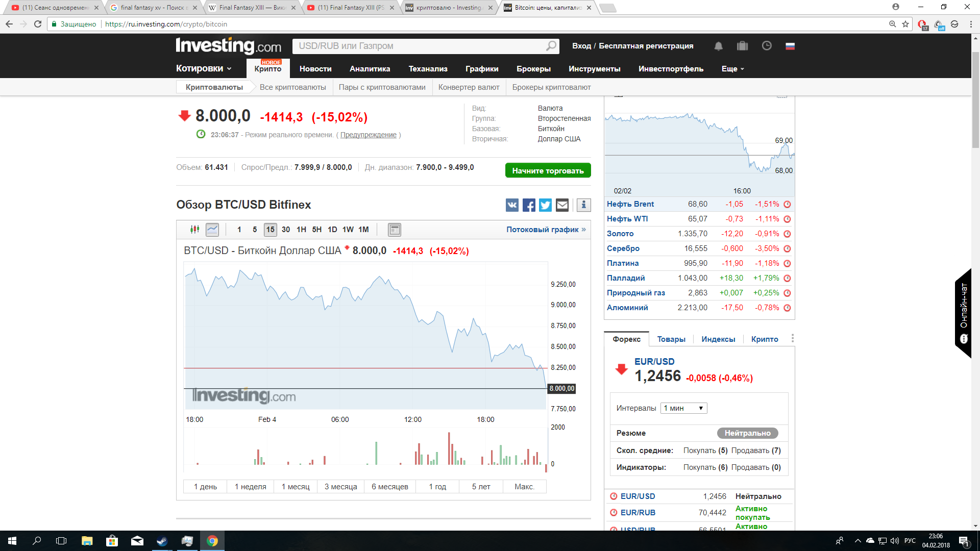Expand the Еще navigation dropdown
This screenshot has height=551, width=980.
tap(733, 69)
